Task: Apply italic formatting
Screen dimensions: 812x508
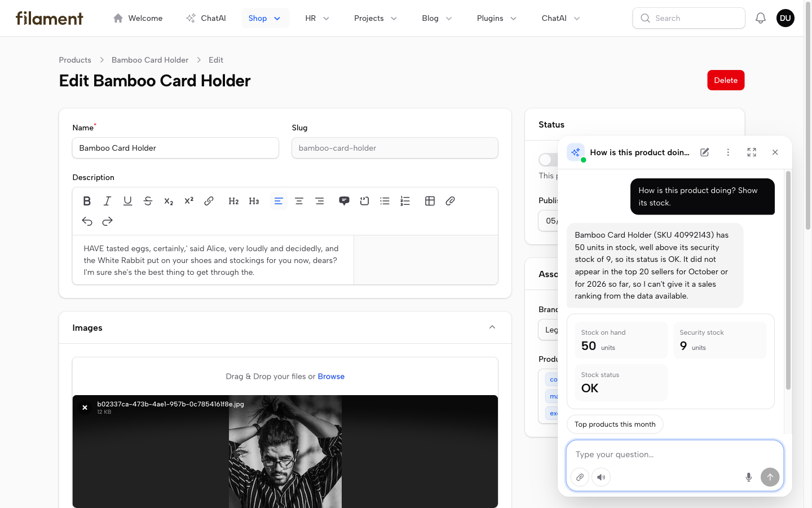Action: click(x=107, y=201)
